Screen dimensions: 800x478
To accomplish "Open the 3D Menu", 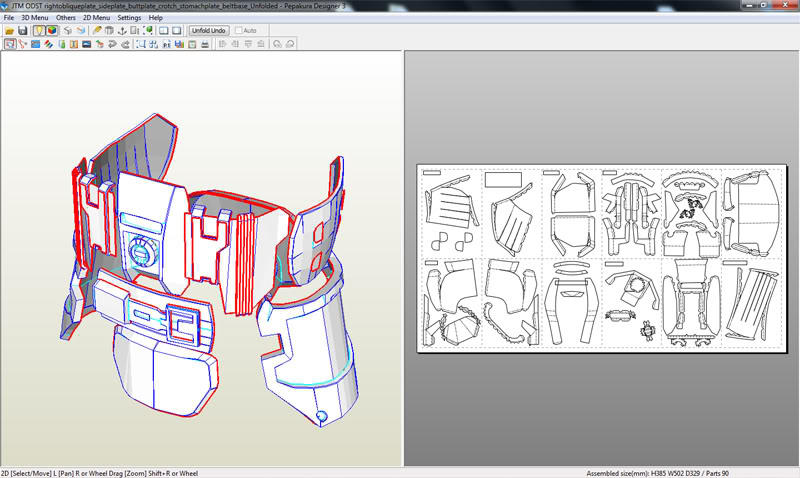I will [35, 17].
